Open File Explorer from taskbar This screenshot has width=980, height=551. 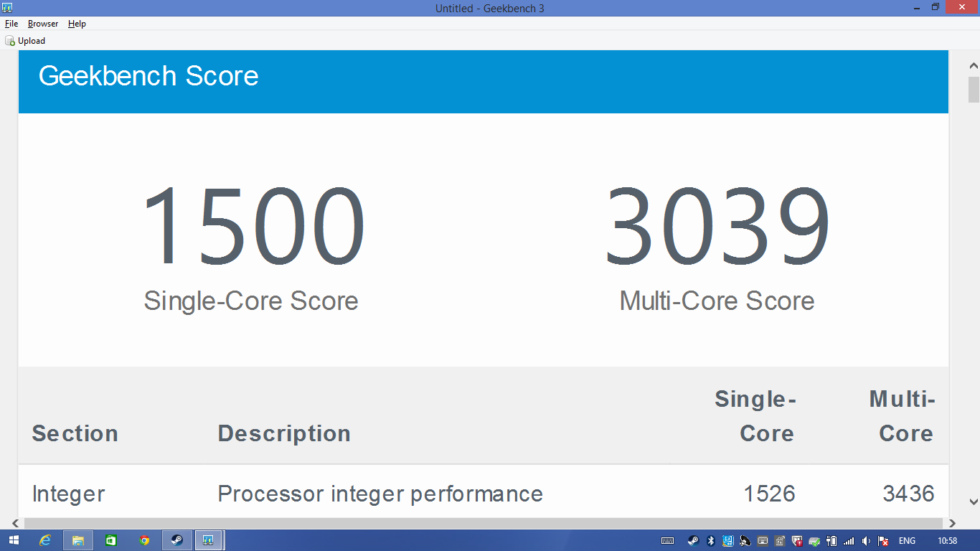[x=78, y=540]
